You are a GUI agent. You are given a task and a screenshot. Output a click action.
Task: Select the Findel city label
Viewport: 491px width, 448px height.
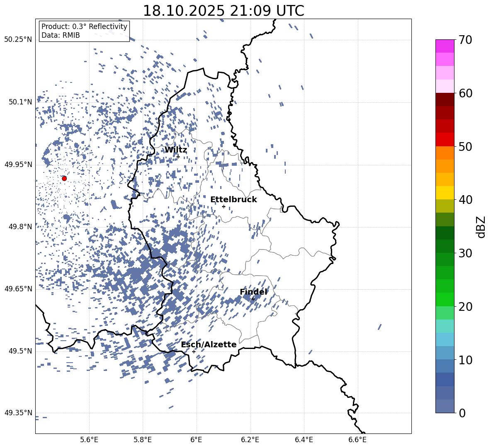click(253, 292)
